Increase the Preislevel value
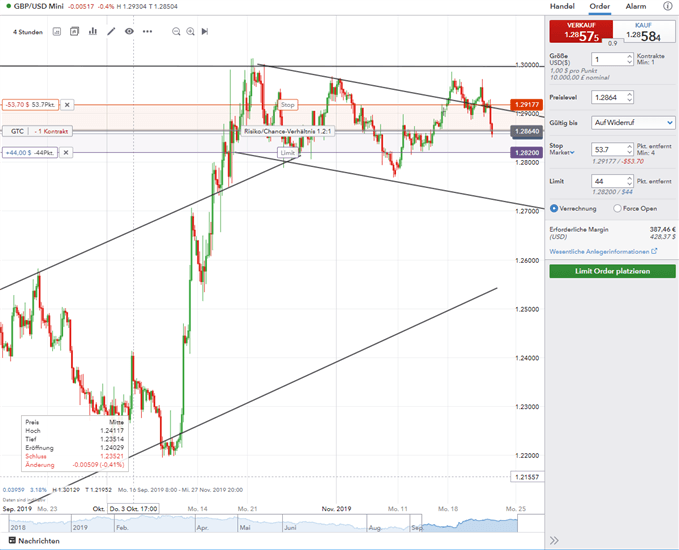Image resolution: width=679 pixels, height=550 pixels. [630, 94]
